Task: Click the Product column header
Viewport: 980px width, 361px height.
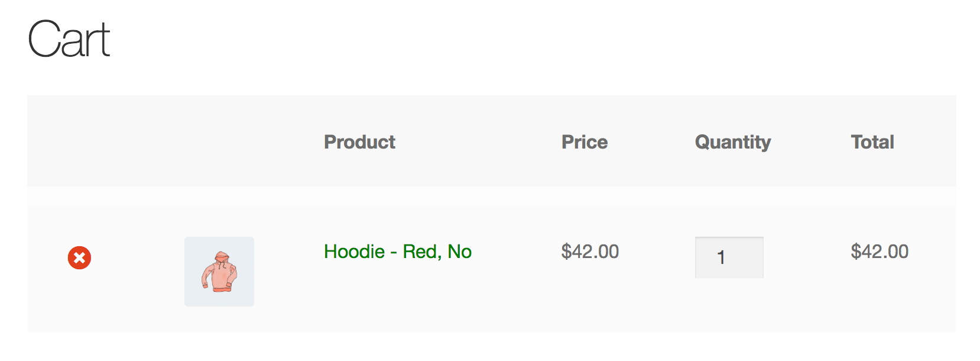Action: pyautogui.click(x=359, y=142)
